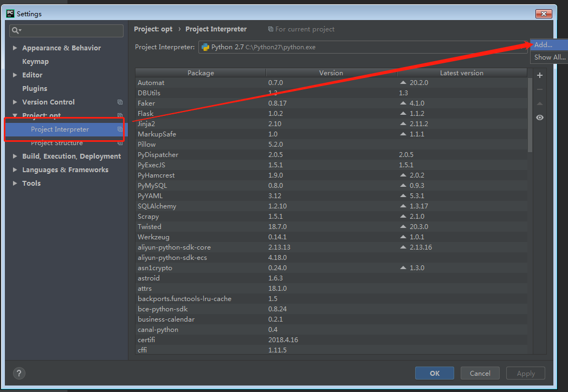Choose Add... from the interpreter popup
568x392 pixels.
click(x=549, y=45)
